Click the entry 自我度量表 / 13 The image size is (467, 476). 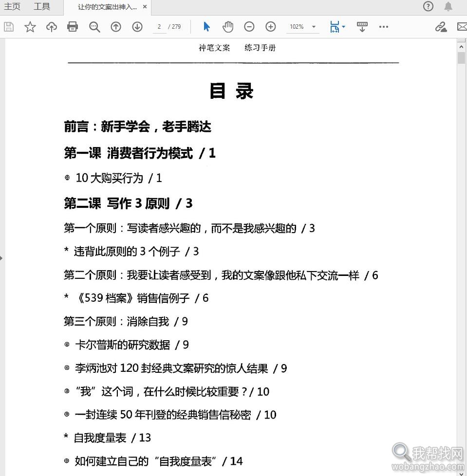108,438
